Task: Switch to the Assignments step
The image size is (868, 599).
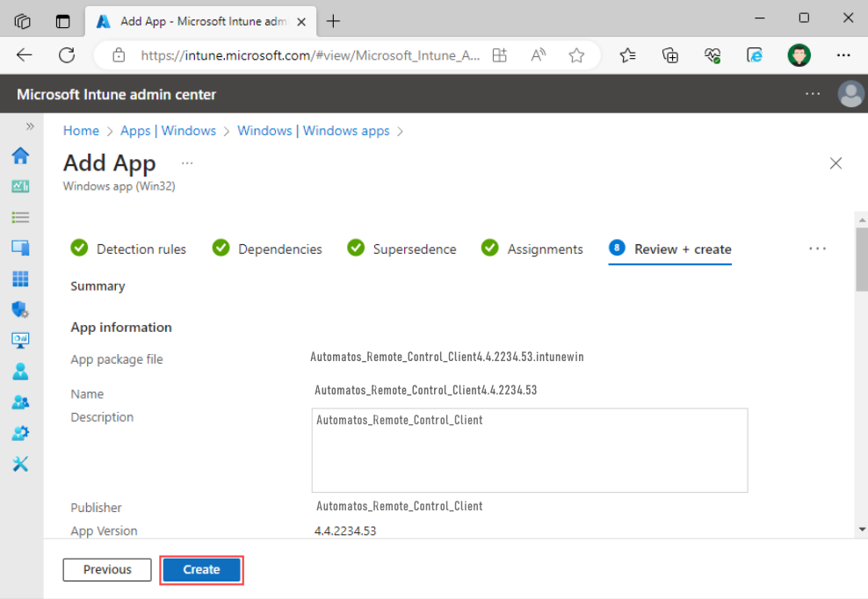Action: [532, 249]
